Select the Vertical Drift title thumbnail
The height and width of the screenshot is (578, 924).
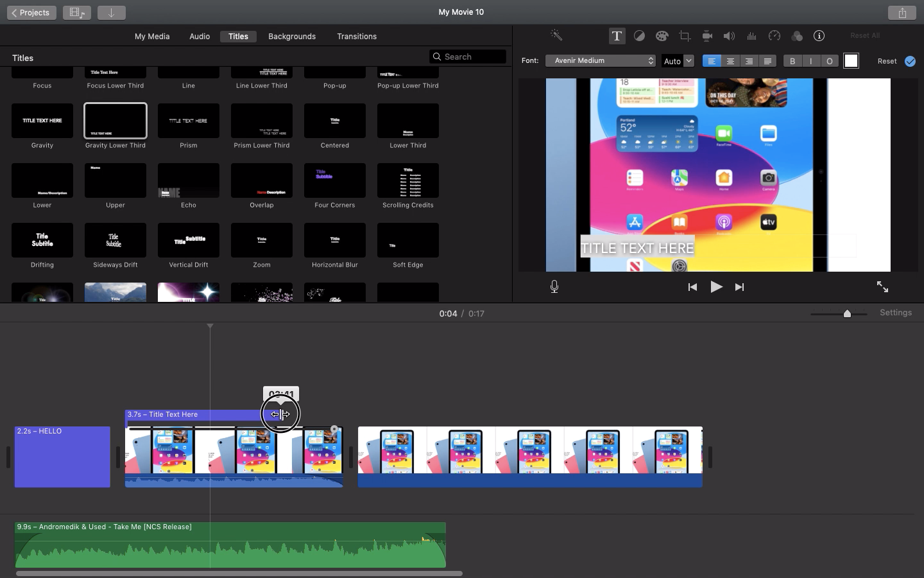(189, 240)
